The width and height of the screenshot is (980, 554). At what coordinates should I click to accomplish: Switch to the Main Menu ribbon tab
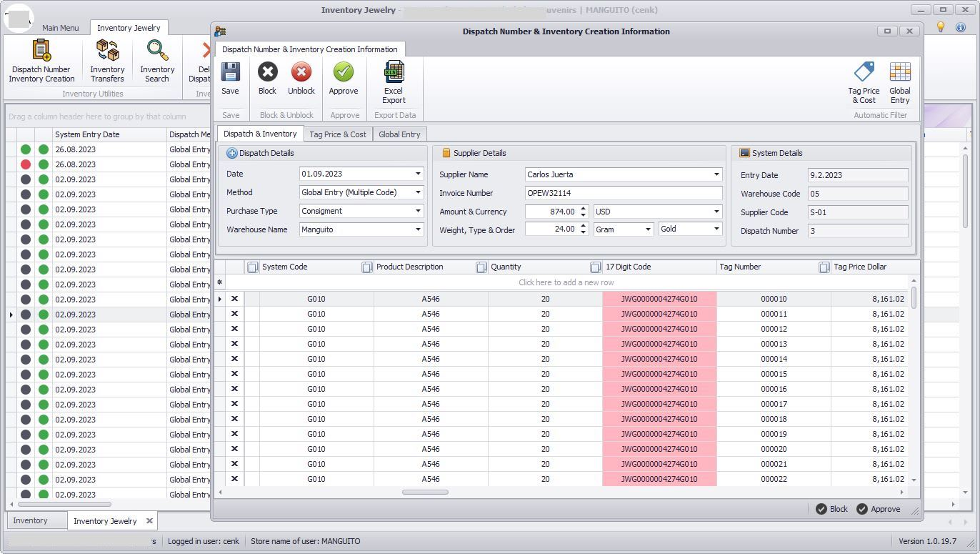(x=60, y=28)
